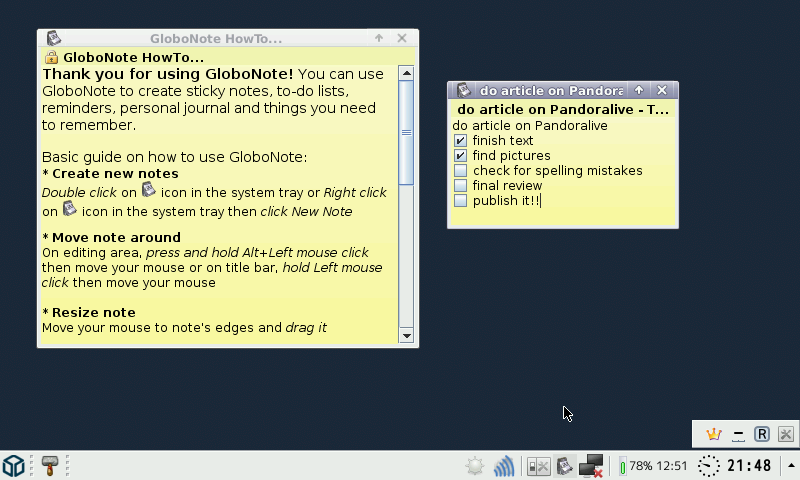Open the cube main menu in the taskbar

(x=13, y=466)
